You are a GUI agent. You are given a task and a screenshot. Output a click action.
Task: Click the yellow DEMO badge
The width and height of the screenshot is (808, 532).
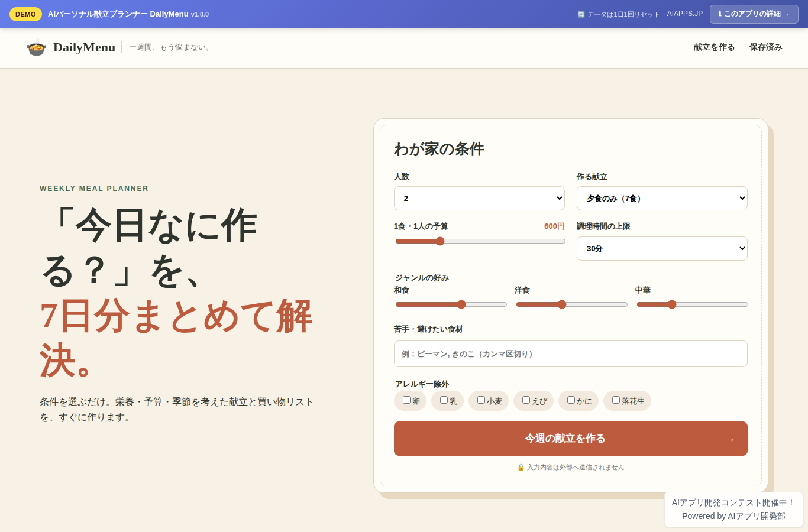25,14
